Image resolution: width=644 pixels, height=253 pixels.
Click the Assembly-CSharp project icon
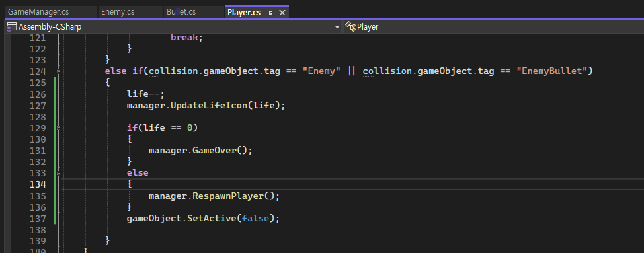pos(11,27)
